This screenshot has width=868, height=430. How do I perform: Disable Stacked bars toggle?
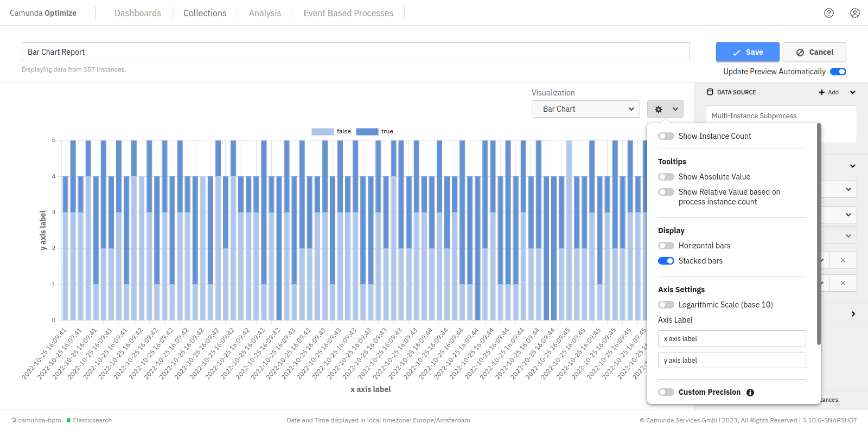pos(666,261)
